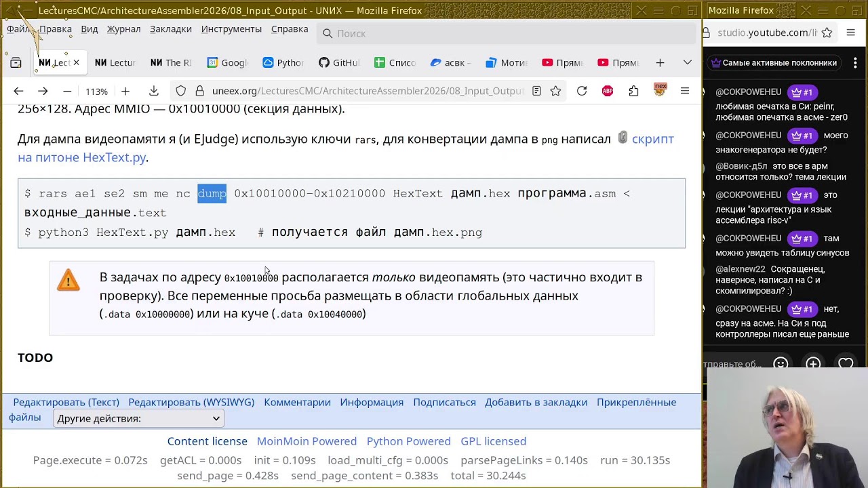
Task: Zoom in with the plus button
Action: coord(125,91)
